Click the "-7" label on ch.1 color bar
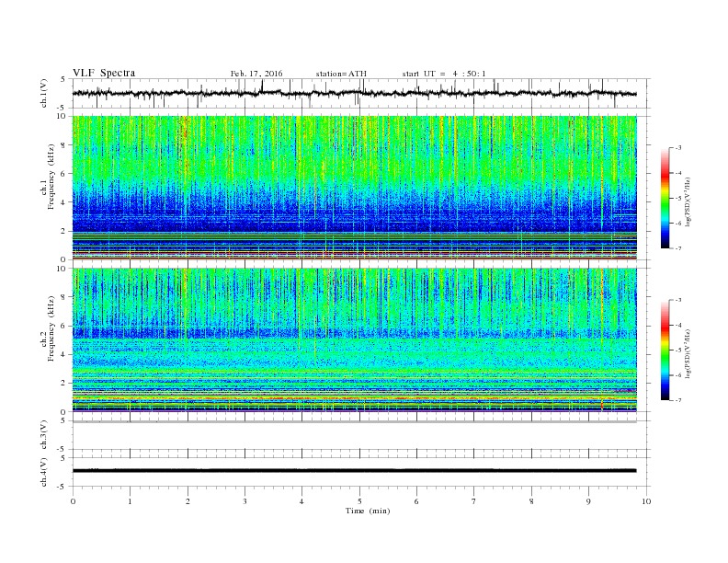The image size is (728, 563). pyautogui.click(x=678, y=248)
